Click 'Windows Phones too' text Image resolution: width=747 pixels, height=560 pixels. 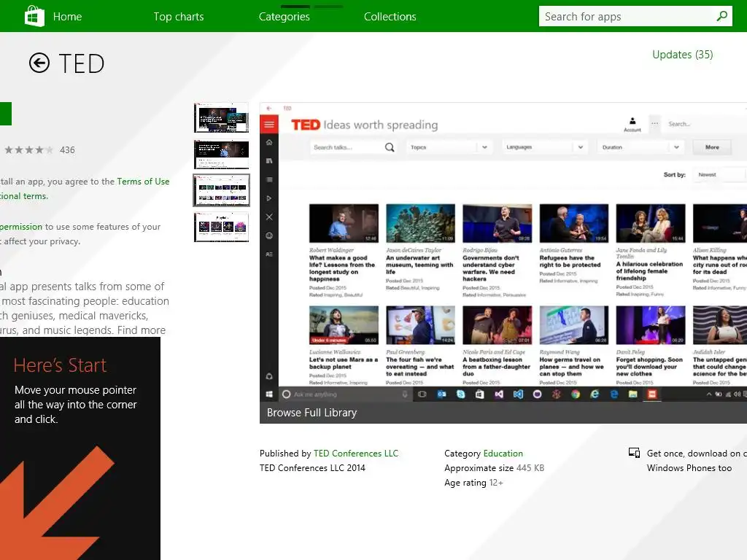[x=689, y=468]
